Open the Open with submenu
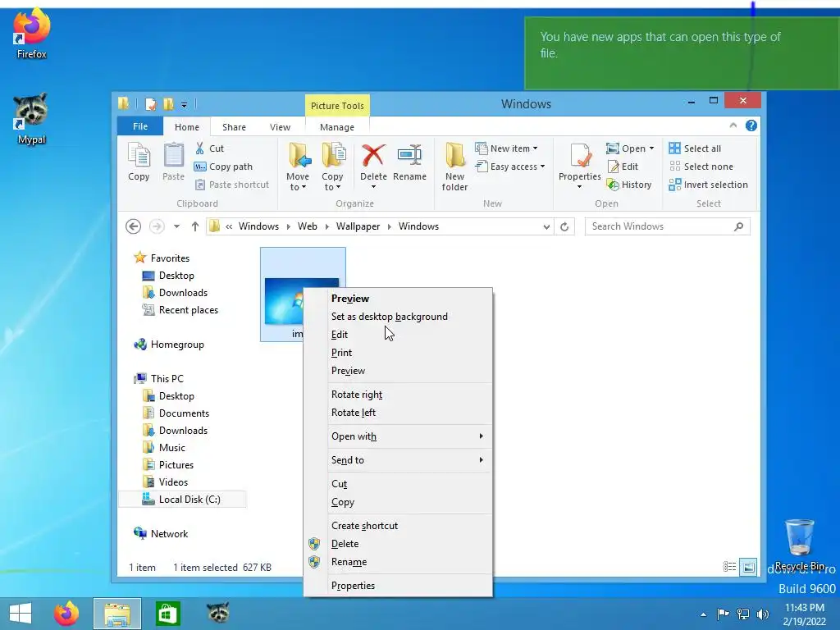The height and width of the screenshot is (630, 840). pyautogui.click(x=398, y=436)
